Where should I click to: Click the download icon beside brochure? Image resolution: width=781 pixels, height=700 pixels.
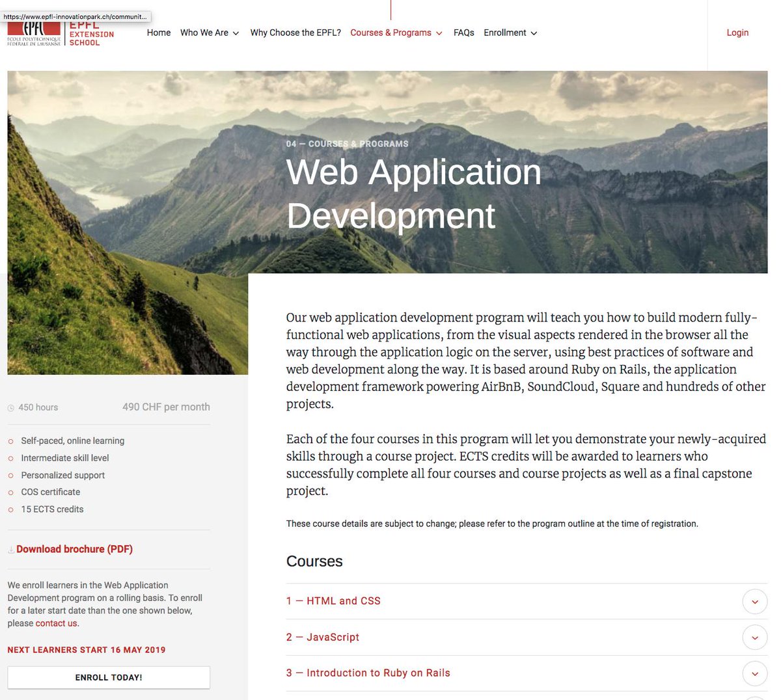pos(11,550)
